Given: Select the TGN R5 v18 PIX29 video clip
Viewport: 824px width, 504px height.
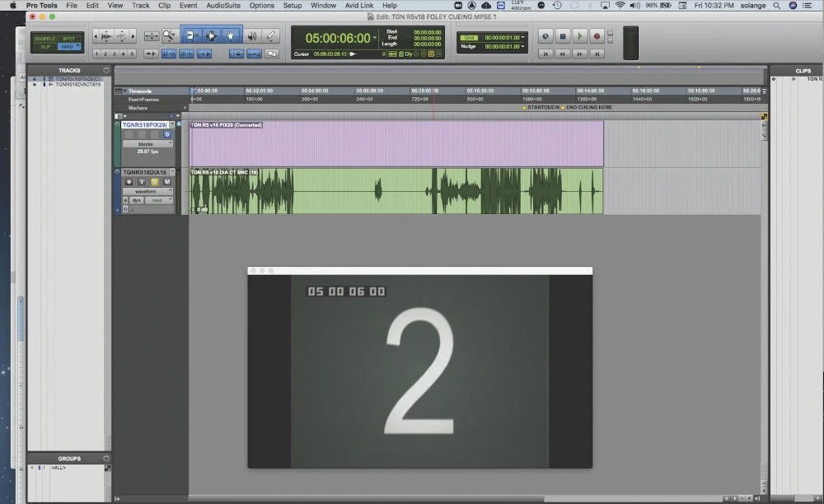Looking at the screenshot, I should 396,144.
